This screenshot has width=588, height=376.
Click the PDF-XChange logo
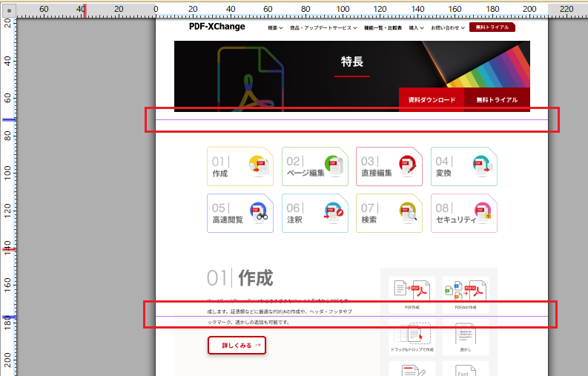217,27
